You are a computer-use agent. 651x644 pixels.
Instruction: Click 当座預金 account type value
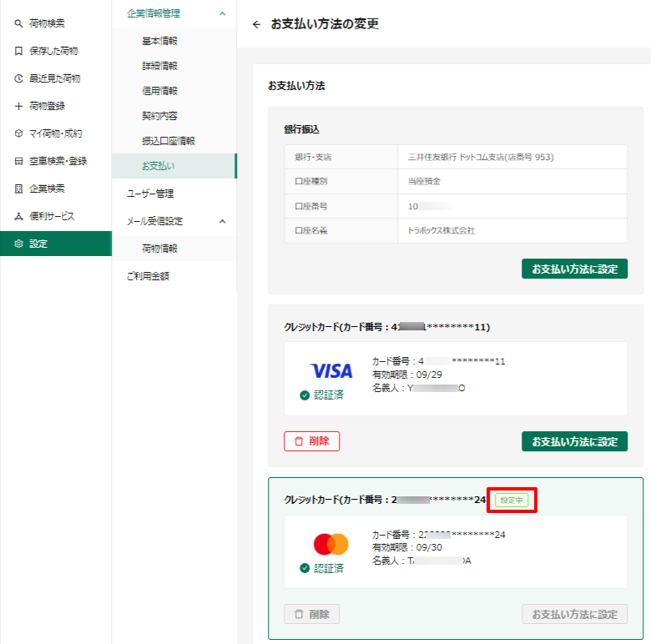[x=424, y=181]
